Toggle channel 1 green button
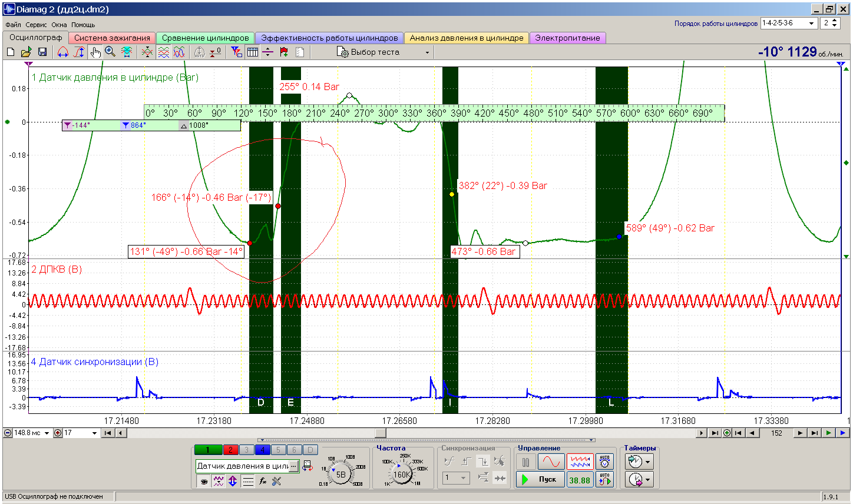 [x=208, y=450]
